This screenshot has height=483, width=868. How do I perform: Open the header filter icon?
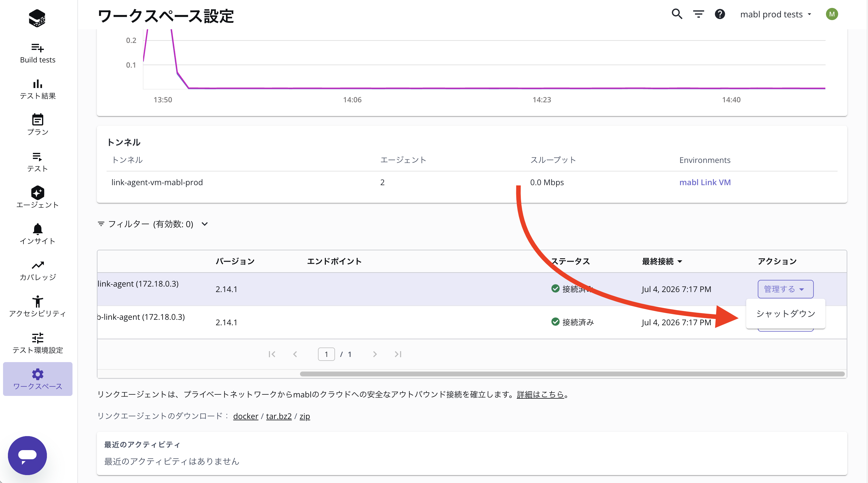pyautogui.click(x=698, y=14)
